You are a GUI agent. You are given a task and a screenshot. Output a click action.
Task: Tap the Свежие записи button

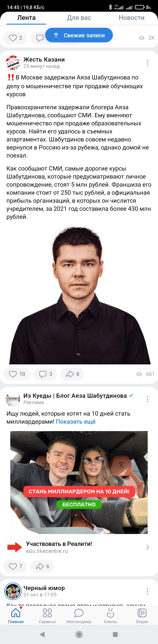pos(79,35)
